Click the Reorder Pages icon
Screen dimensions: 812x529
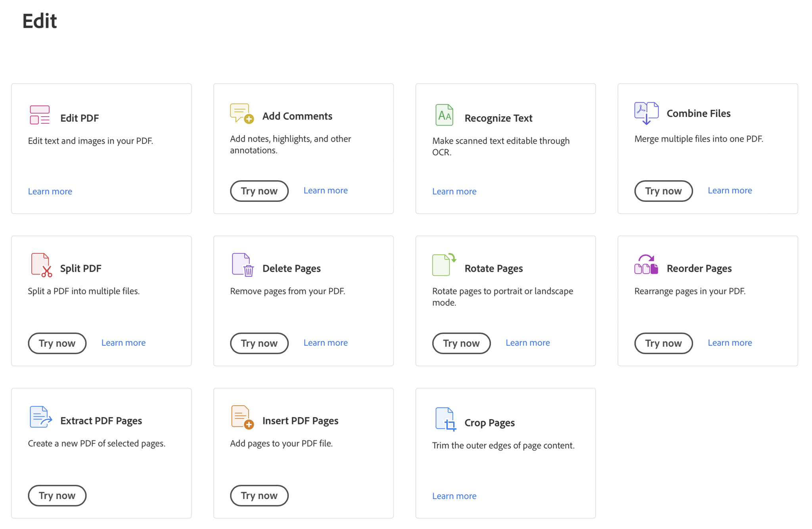(x=646, y=265)
